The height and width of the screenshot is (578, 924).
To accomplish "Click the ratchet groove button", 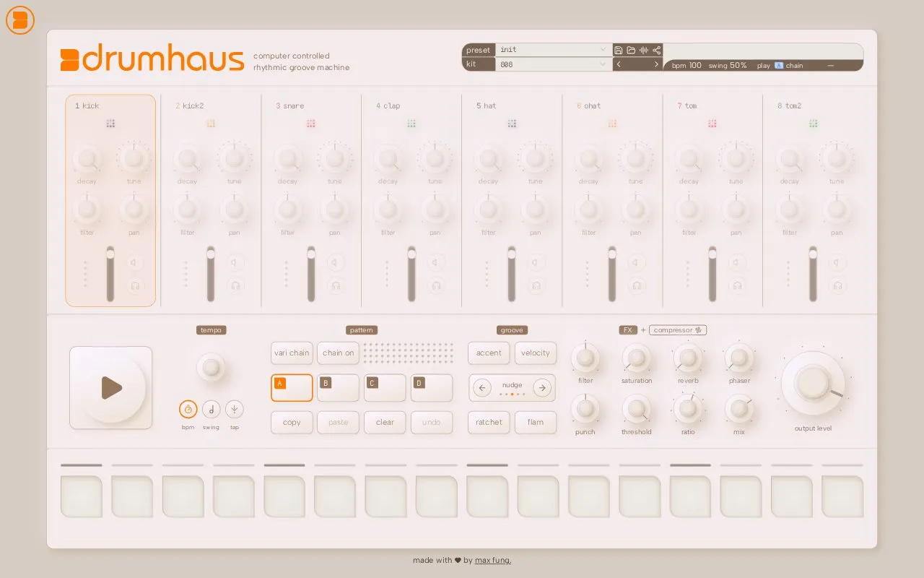I will point(489,423).
